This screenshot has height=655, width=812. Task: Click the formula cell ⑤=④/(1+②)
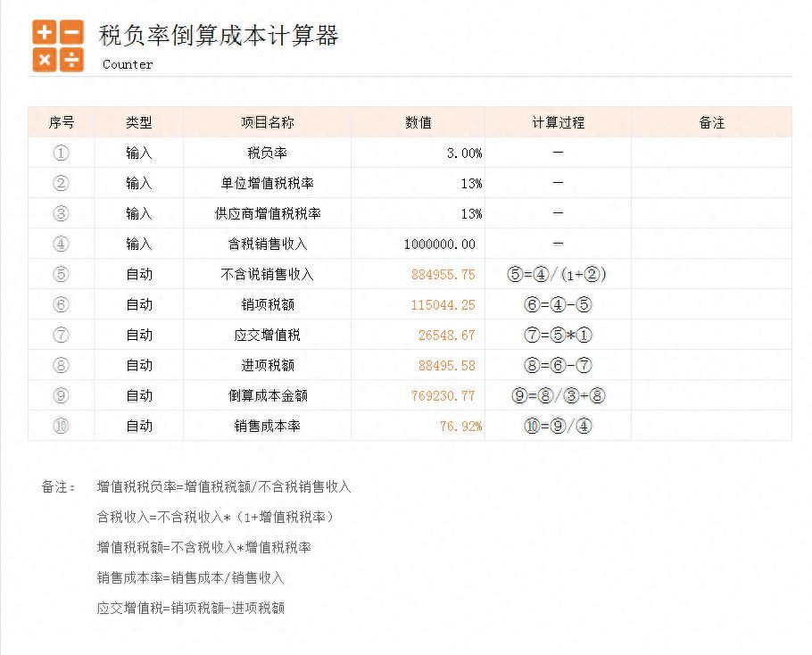[558, 275]
